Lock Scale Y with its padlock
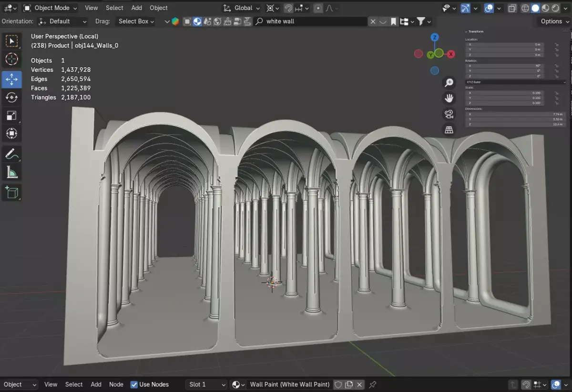Image resolution: width=572 pixels, height=392 pixels. click(557, 98)
